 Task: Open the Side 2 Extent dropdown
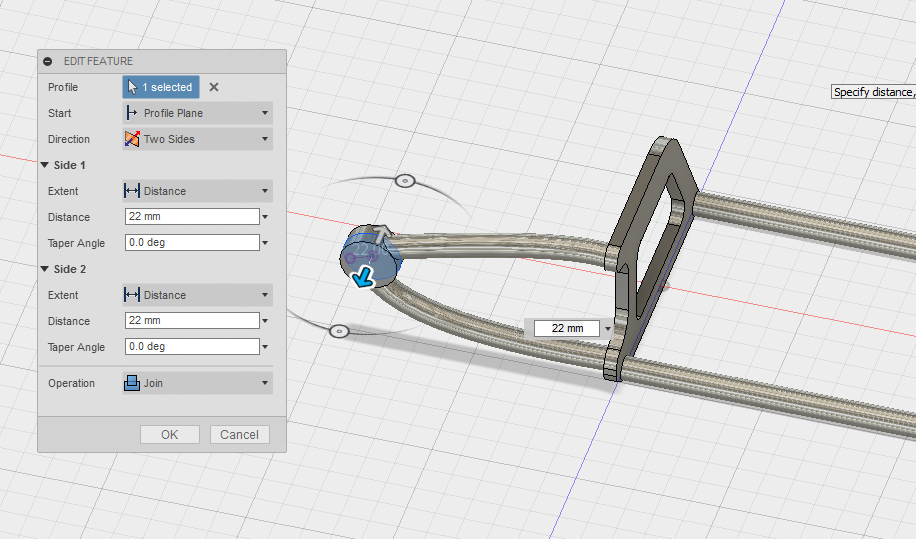(x=197, y=295)
